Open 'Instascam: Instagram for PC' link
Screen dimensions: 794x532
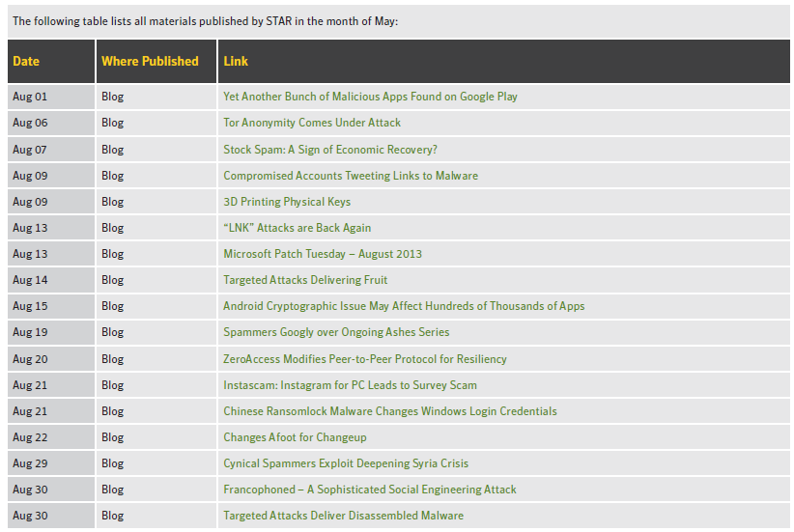pos(350,385)
